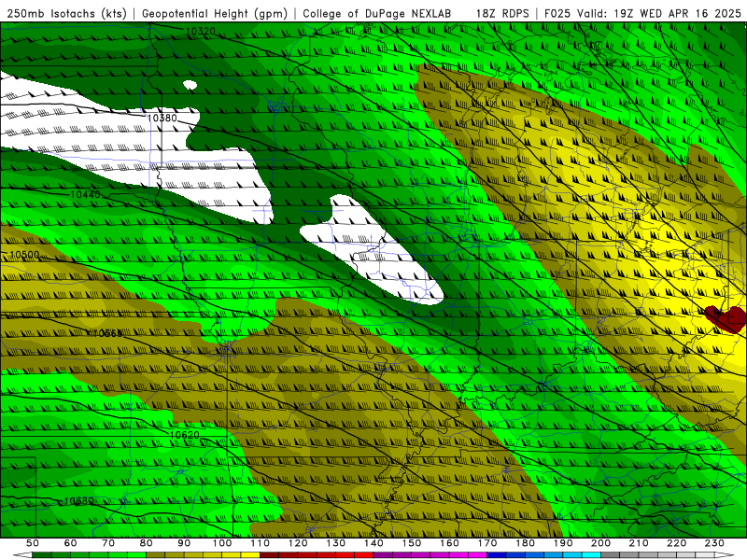Image resolution: width=747 pixels, height=560 pixels.
Task: Click the colorbar scale value 140
Action: pos(374,543)
